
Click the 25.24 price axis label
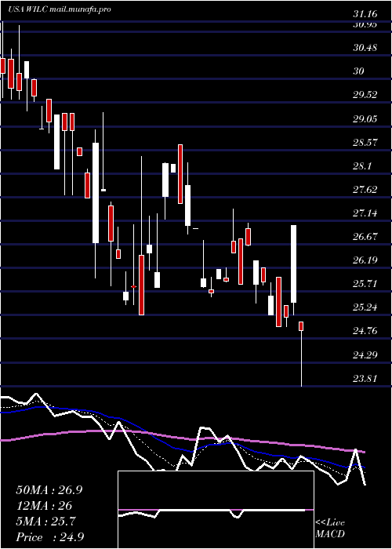[365, 307]
